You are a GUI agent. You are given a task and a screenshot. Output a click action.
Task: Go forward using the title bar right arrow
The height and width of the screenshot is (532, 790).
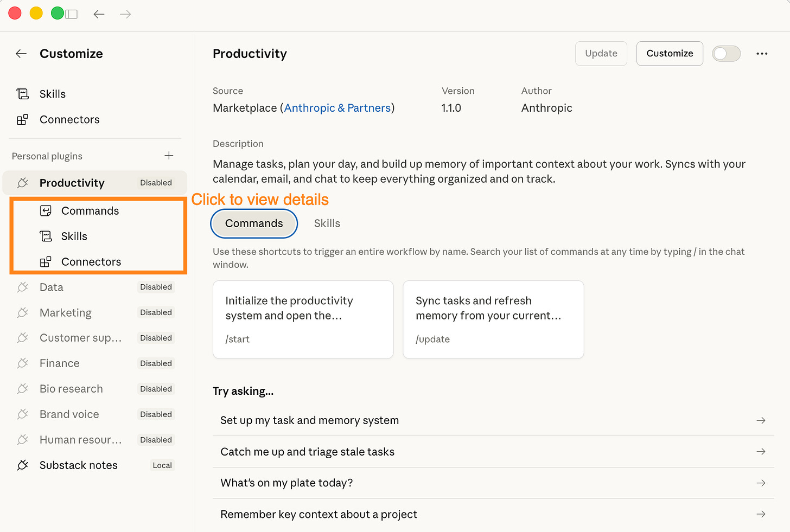[125, 14]
